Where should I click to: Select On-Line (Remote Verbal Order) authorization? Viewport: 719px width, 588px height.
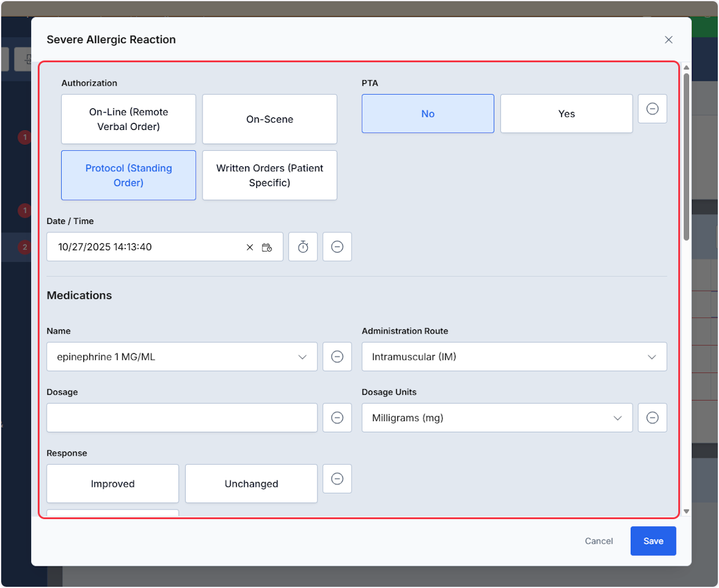[128, 119]
